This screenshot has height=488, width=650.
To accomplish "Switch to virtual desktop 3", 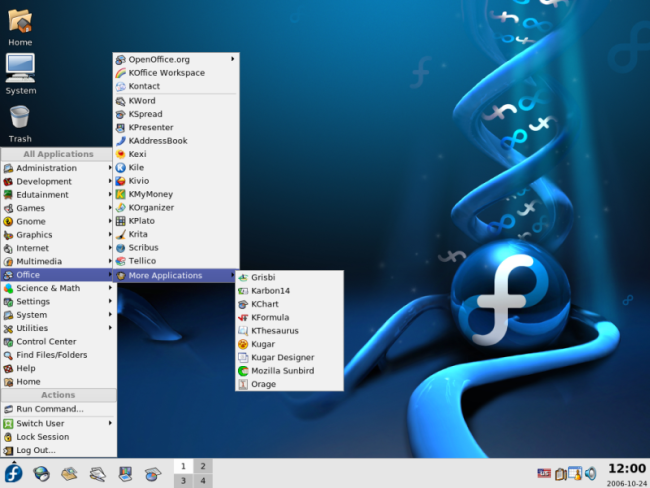I will (183, 481).
